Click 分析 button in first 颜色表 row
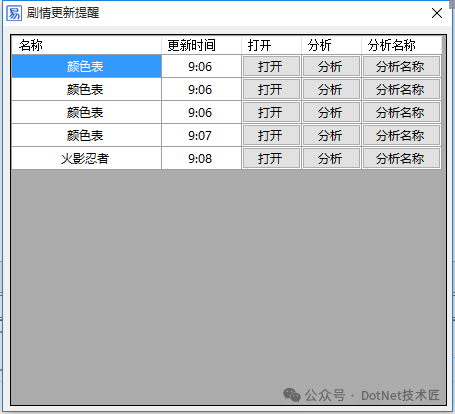The image size is (455, 414). pos(331,67)
